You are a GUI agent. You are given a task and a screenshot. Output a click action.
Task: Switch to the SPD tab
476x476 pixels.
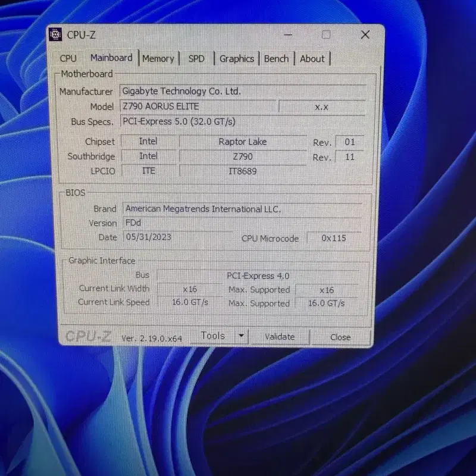pyautogui.click(x=196, y=58)
